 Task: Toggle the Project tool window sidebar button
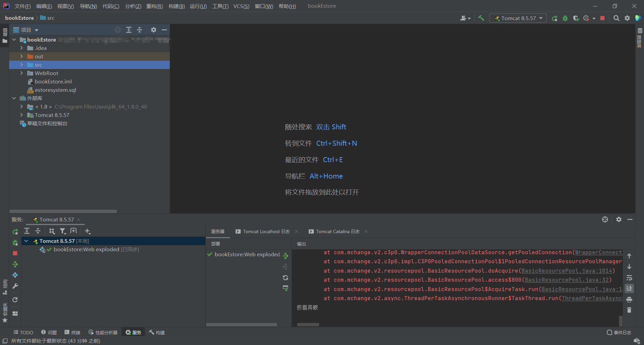click(5, 36)
